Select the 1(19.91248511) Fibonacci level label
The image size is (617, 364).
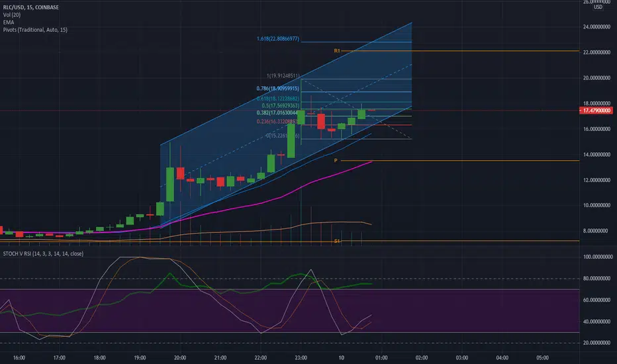(283, 75)
